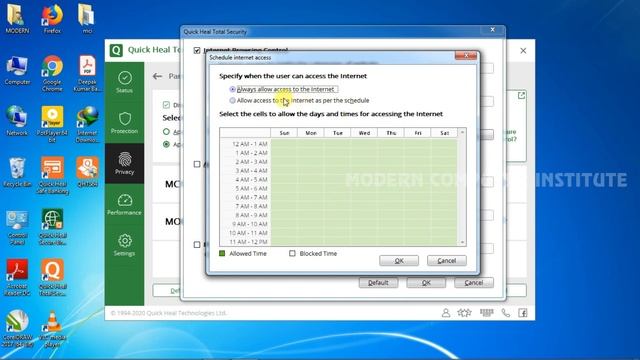
Task: Click Sat column header in schedule grid
Action: click(444, 133)
